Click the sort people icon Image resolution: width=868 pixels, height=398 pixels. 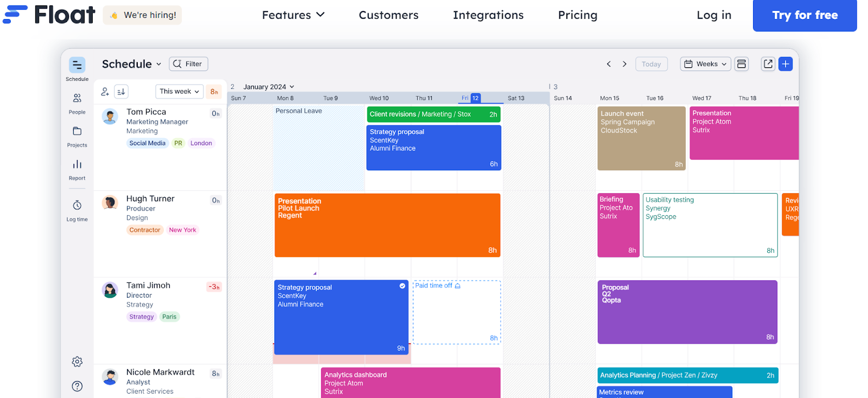121,92
